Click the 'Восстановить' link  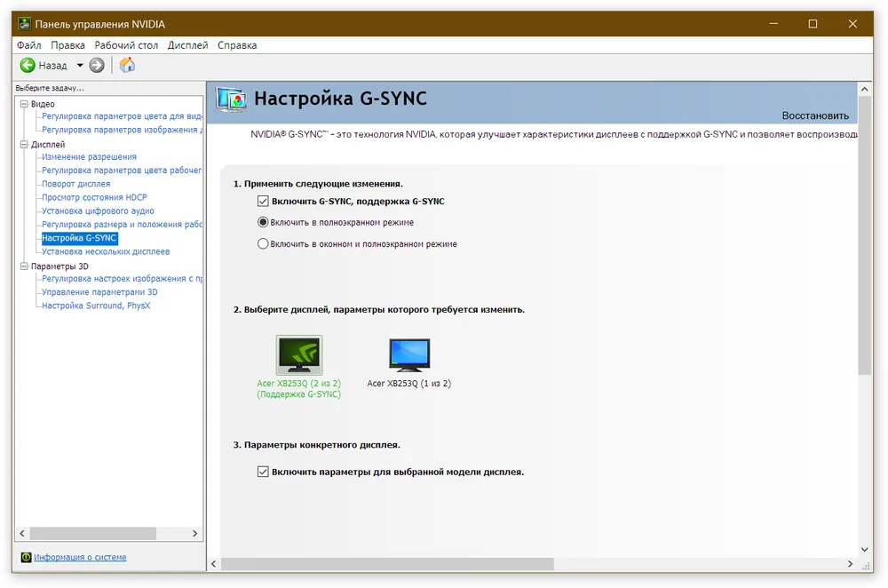click(814, 115)
